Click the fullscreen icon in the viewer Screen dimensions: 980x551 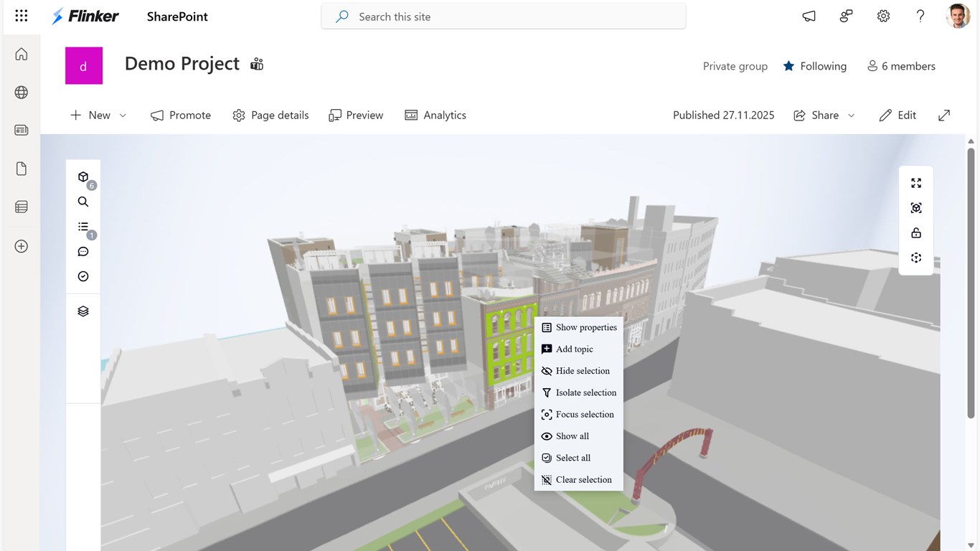[916, 183]
